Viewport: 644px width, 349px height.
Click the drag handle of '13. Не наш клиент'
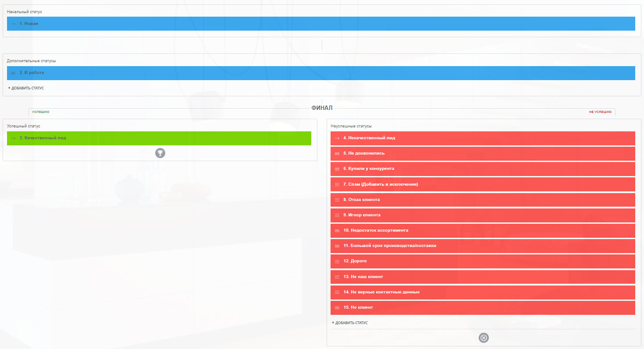[337, 277]
